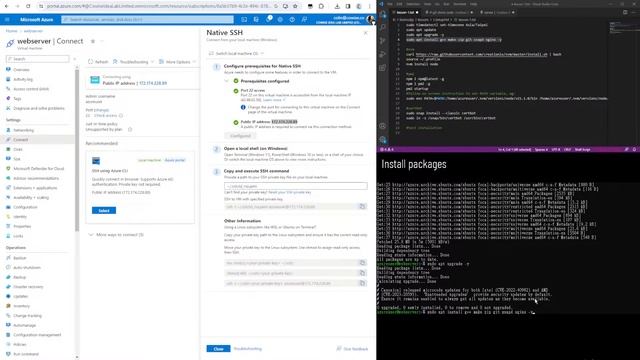This screenshot has width=640, height=360.
Task: Expand More ways to connect
Action: (116, 235)
